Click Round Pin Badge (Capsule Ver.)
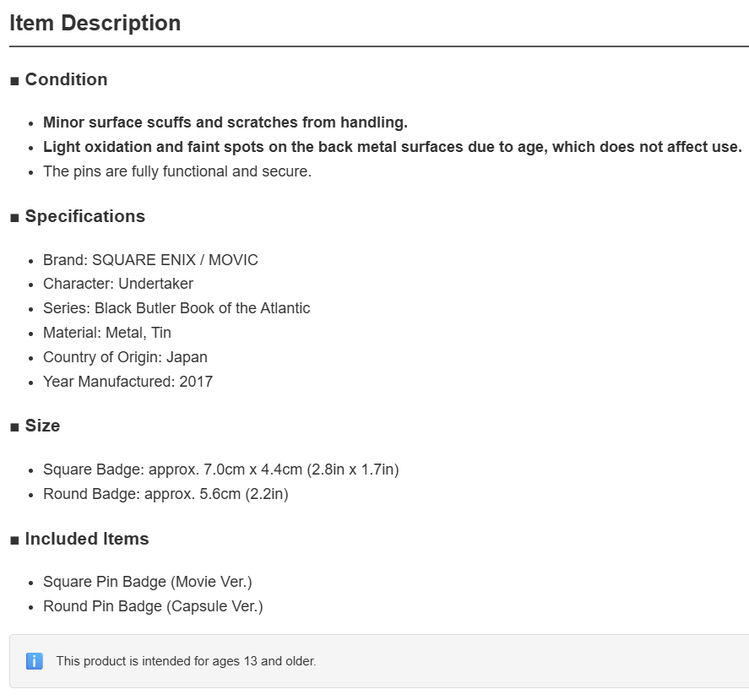 point(153,606)
